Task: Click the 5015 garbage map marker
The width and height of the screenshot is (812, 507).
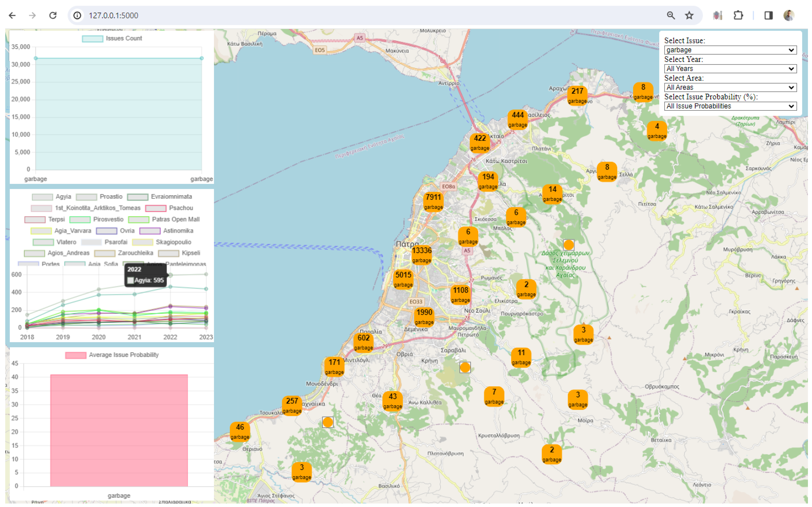Action: click(403, 279)
